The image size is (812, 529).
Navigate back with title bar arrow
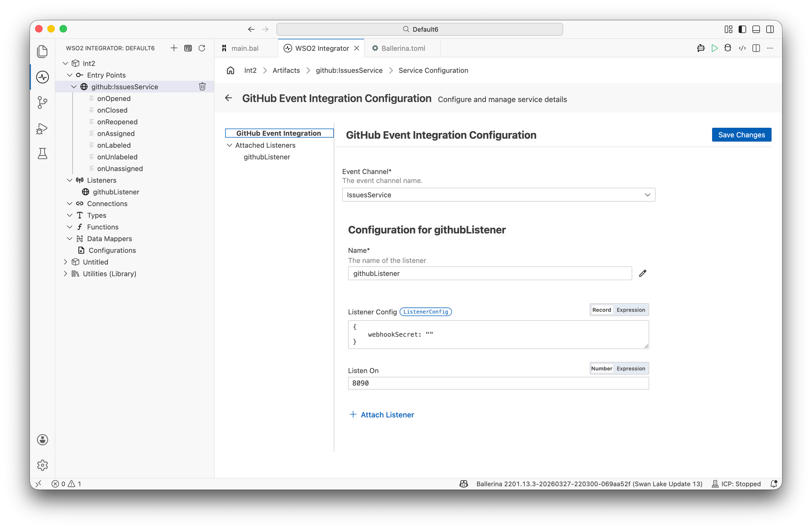(x=251, y=29)
